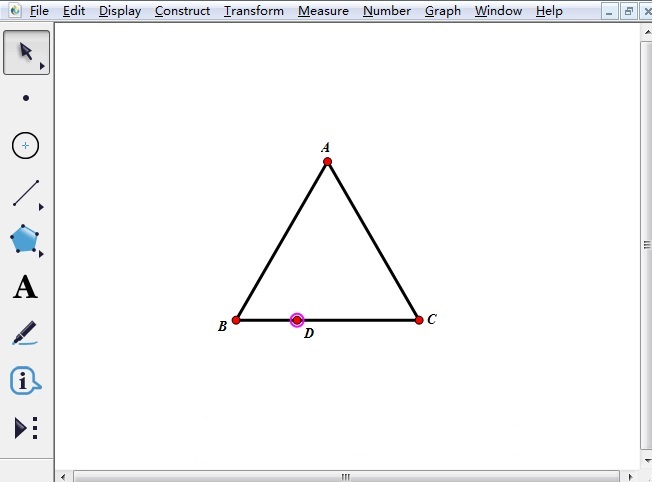652x482 pixels.
Task: Click the horizontal scrollbar thumb
Action: [x=346, y=477]
